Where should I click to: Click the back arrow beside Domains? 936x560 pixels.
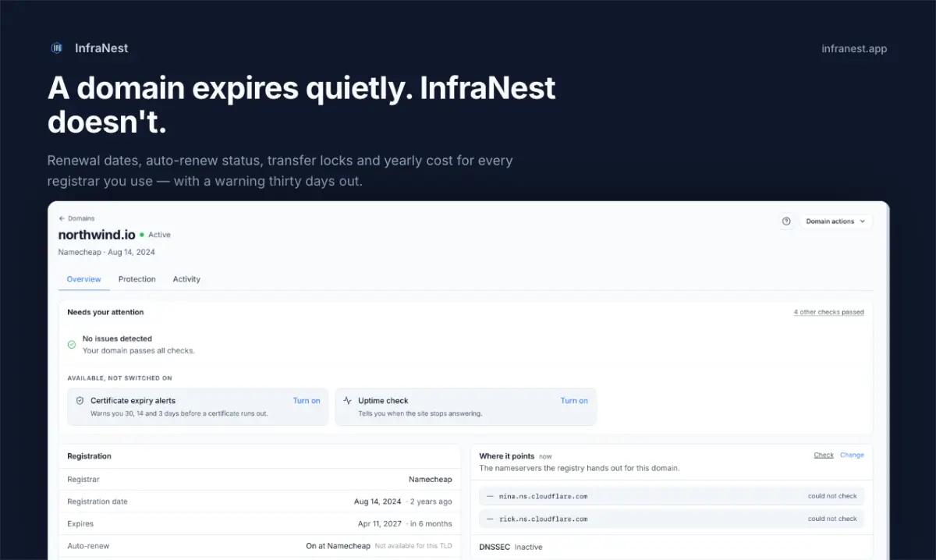click(62, 218)
